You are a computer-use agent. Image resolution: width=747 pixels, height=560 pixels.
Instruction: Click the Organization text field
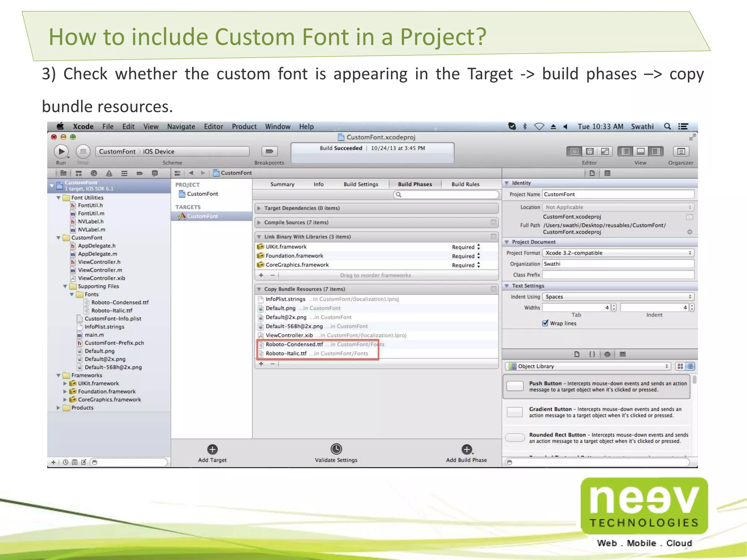click(618, 264)
